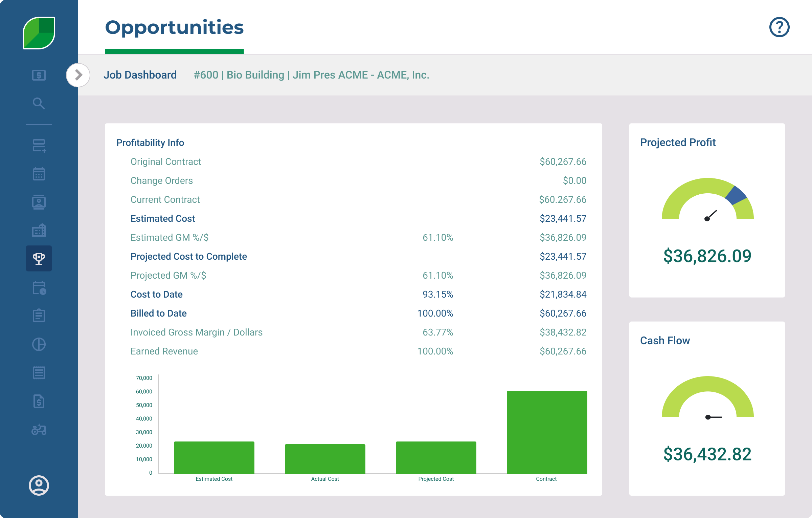Open the user profile icon
Viewport: 812px width, 518px height.
coord(39,485)
